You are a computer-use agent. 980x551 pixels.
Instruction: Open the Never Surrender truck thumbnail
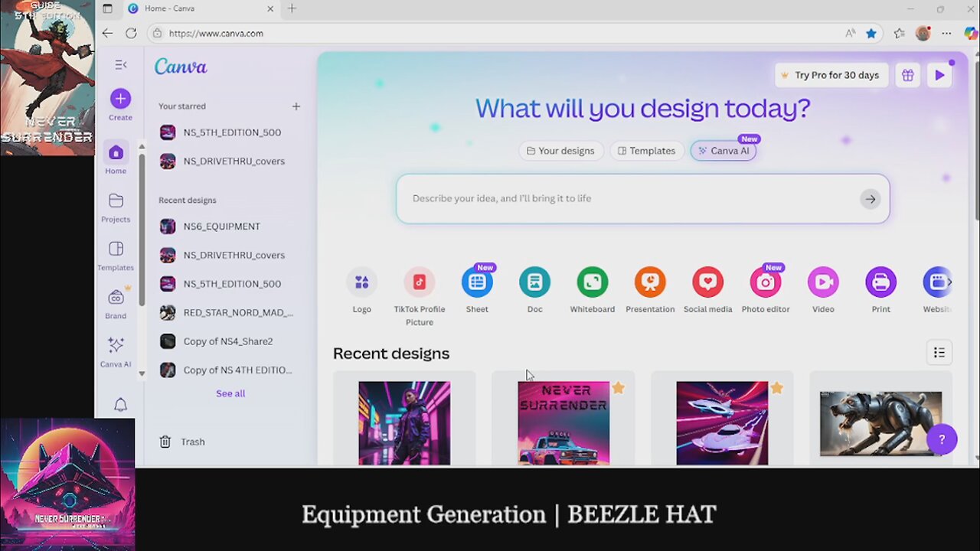(563, 423)
